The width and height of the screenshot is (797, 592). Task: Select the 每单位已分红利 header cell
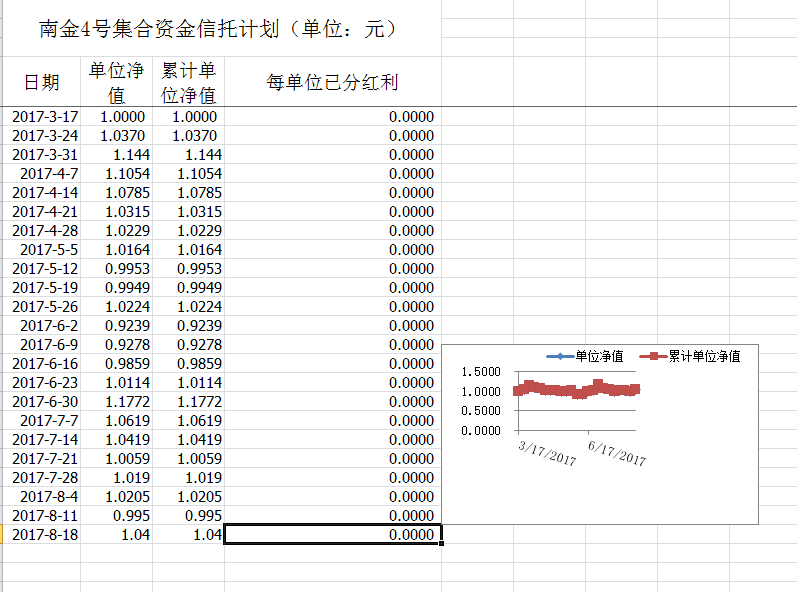[x=332, y=82]
